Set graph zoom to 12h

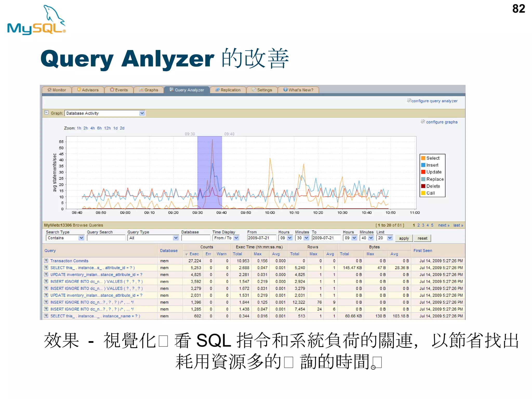[107, 128]
